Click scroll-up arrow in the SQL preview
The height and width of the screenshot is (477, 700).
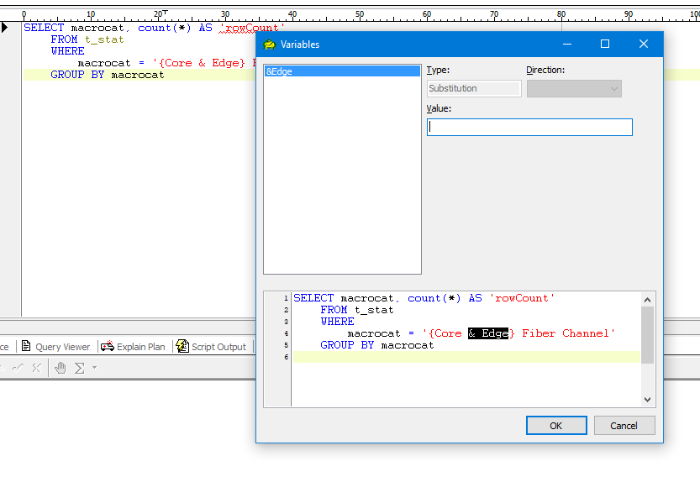(x=647, y=300)
